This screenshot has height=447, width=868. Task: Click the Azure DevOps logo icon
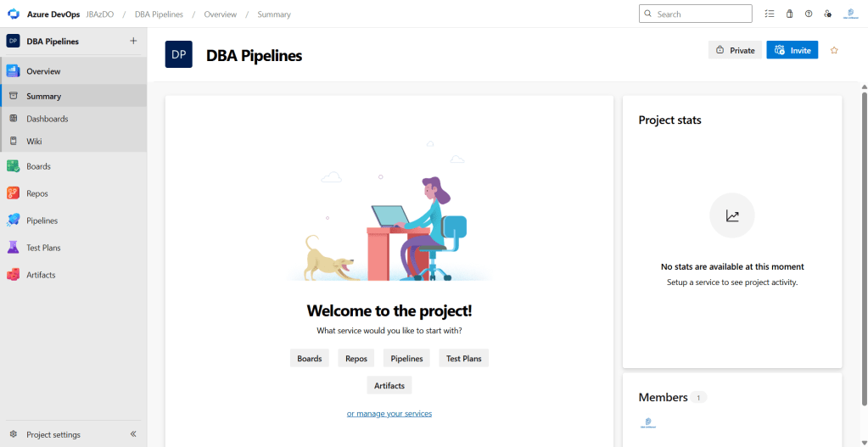(14, 14)
